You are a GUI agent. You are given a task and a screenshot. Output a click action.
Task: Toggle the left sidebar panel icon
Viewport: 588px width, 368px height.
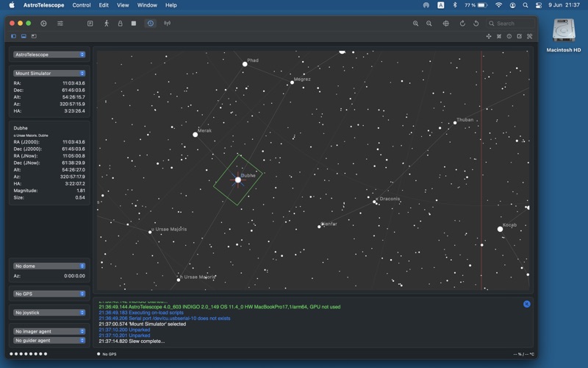13,36
